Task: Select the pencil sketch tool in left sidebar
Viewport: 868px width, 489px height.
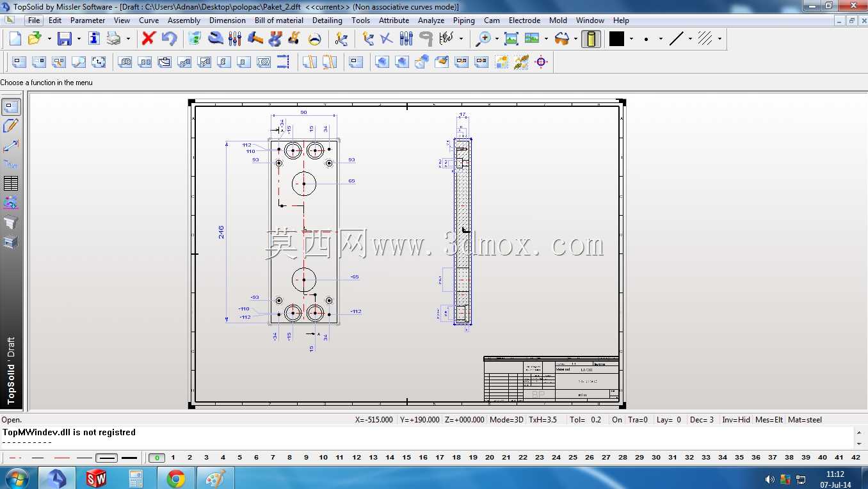Action: coord(11,126)
